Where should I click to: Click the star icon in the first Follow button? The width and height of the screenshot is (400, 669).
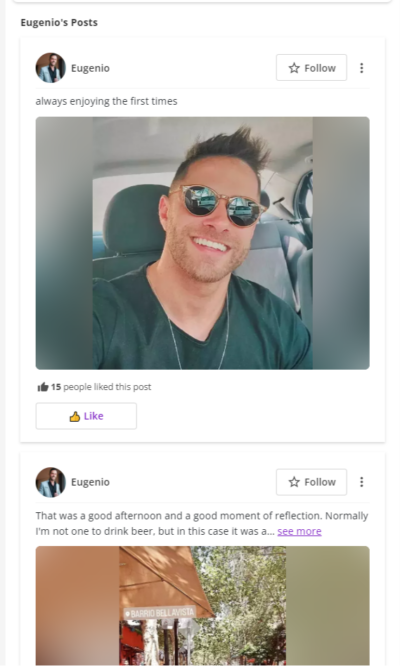coord(294,68)
